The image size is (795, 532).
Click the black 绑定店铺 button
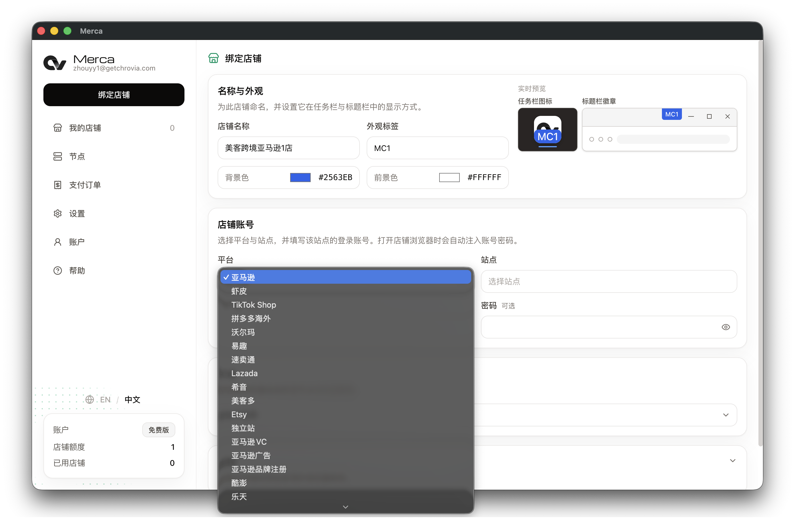pyautogui.click(x=114, y=95)
